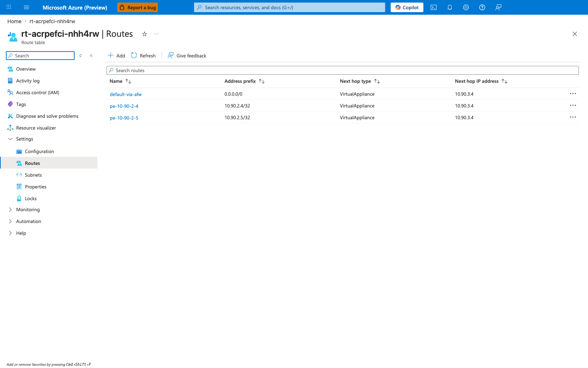This screenshot has width=588, height=368.
Task: Expand the Help section
Action: pos(10,233)
